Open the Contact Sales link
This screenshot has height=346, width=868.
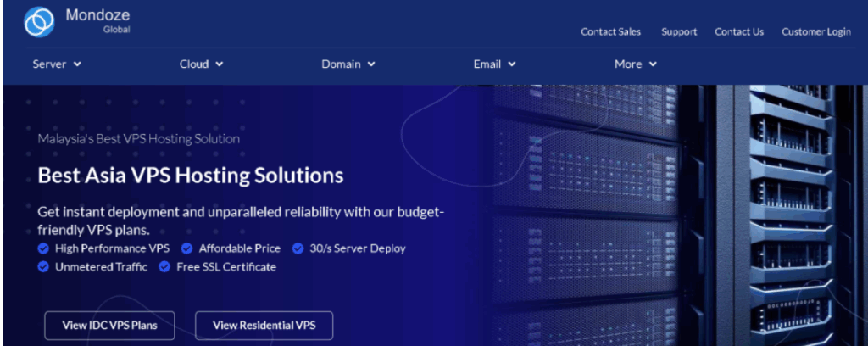pyautogui.click(x=610, y=31)
